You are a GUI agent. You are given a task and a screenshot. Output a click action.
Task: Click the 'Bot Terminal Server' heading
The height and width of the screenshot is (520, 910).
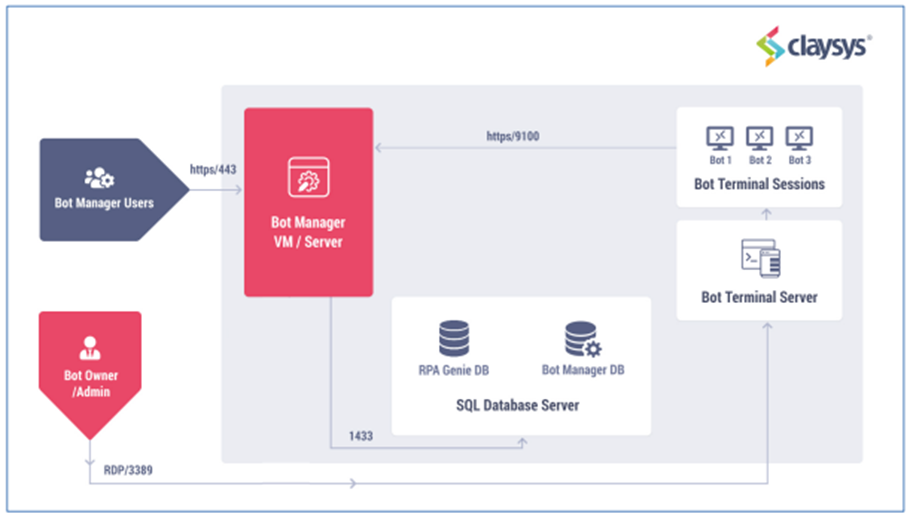click(759, 297)
